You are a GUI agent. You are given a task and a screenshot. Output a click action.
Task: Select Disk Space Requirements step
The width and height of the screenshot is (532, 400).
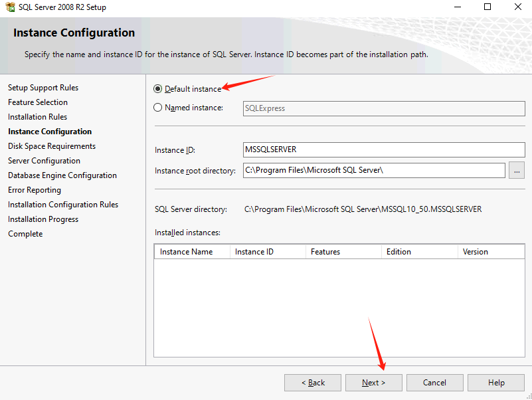pos(52,146)
